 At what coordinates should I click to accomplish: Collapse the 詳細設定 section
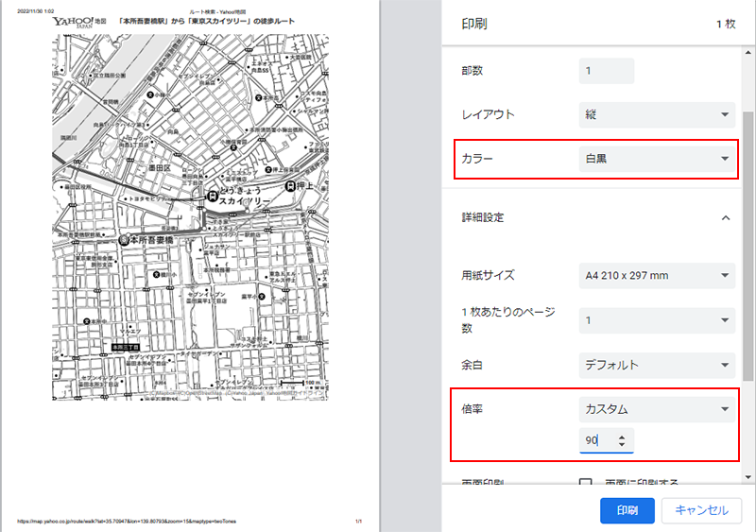coord(726,217)
